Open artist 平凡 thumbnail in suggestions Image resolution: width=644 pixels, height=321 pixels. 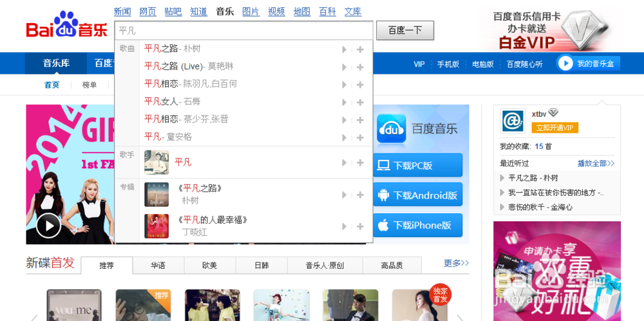click(156, 162)
